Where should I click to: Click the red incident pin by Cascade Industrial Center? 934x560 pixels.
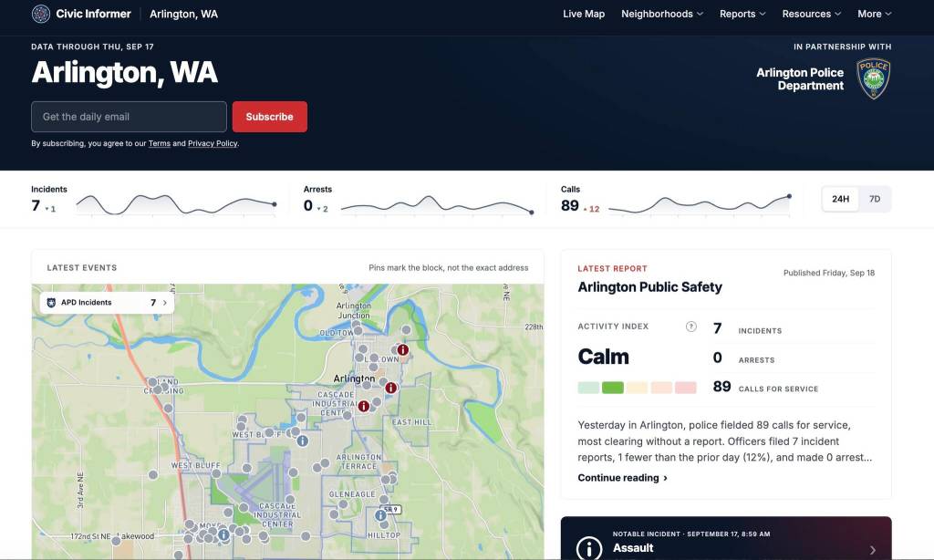click(363, 406)
